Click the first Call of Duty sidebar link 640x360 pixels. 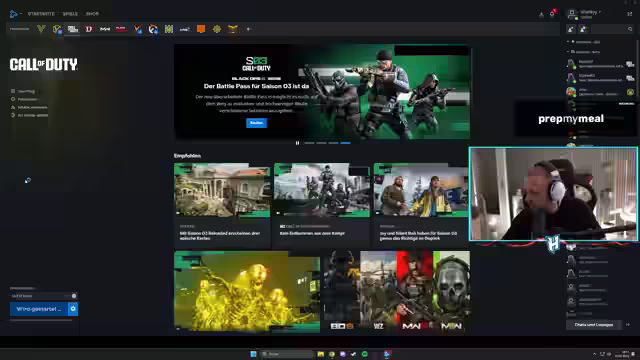(23, 91)
